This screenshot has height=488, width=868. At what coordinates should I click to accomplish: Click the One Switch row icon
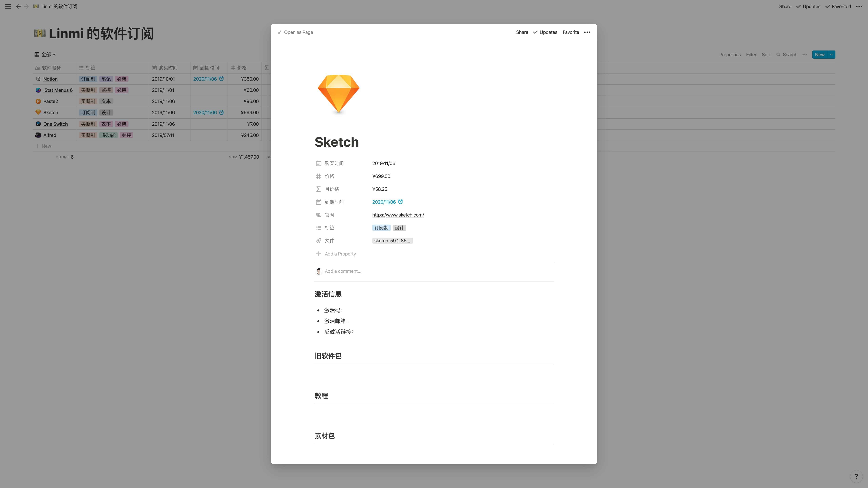click(x=38, y=124)
